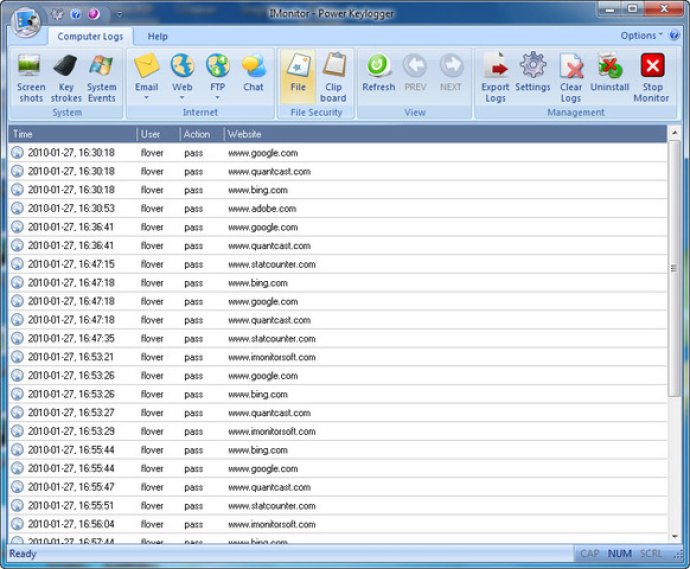View the Chat log
The width and height of the screenshot is (690, 569).
pos(253,73)
